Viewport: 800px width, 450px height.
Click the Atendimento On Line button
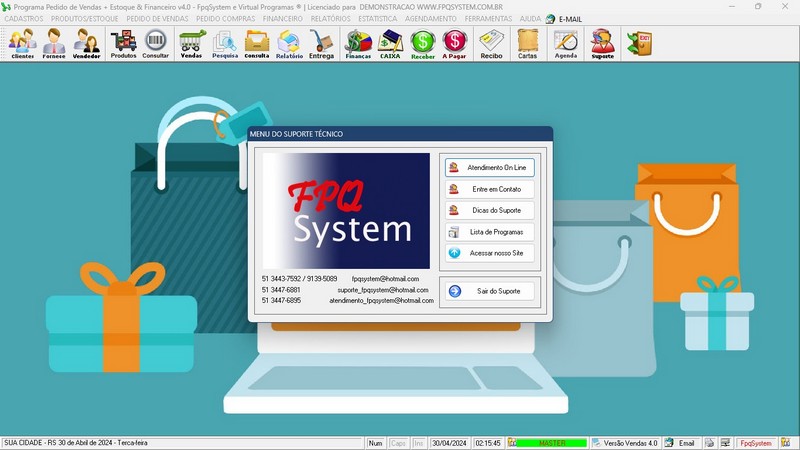(x=490, y=167)
